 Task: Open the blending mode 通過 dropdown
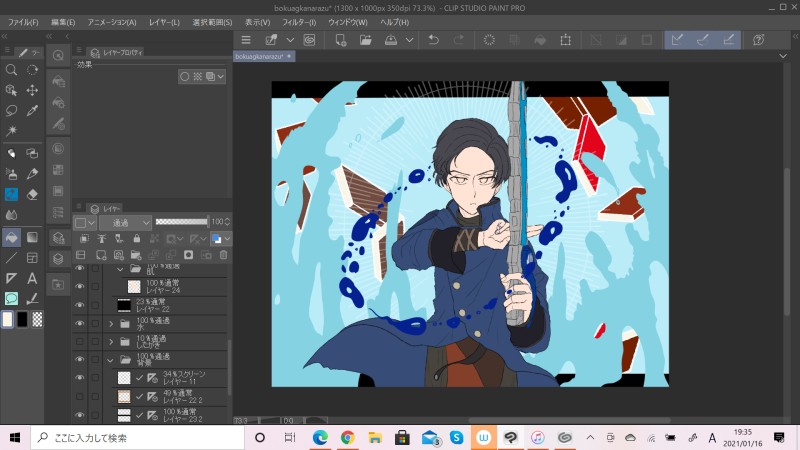[126, 222]
